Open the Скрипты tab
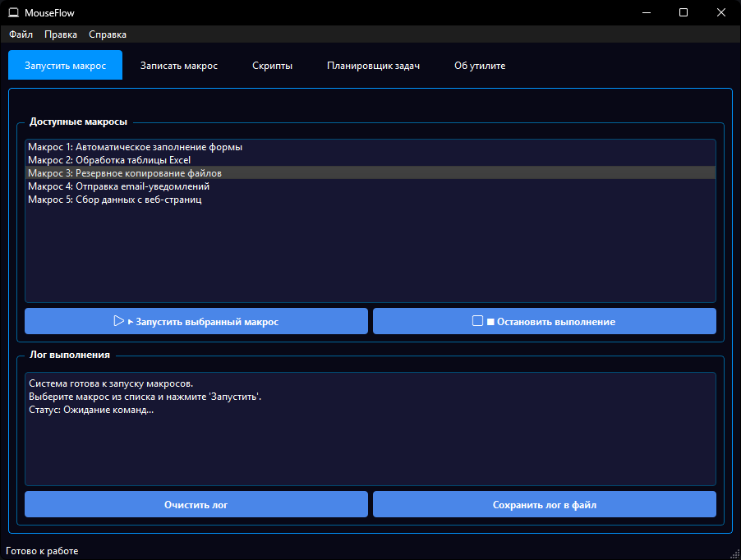This screenshot has height=560, width=741. tap(272, 66)
